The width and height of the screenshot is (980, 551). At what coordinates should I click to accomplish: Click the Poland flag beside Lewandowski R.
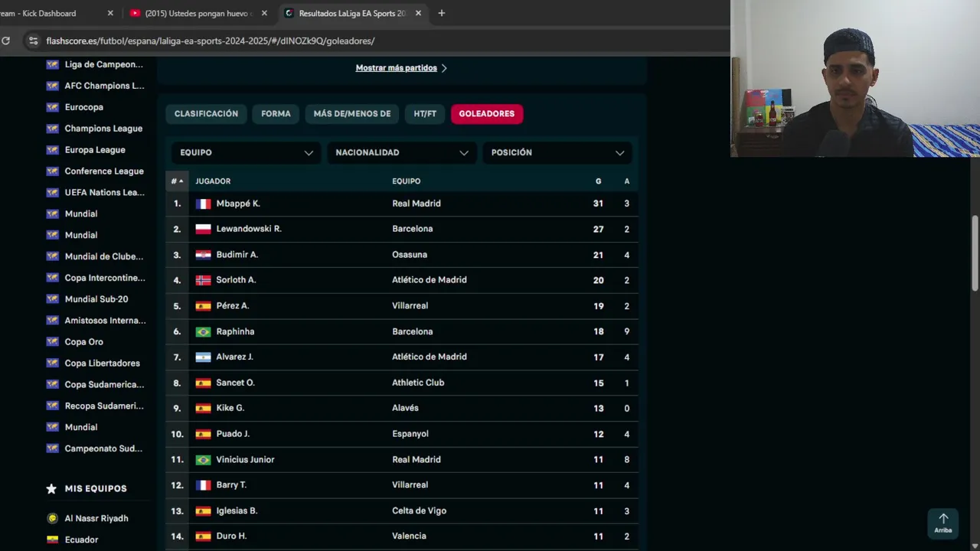point(203,229)
